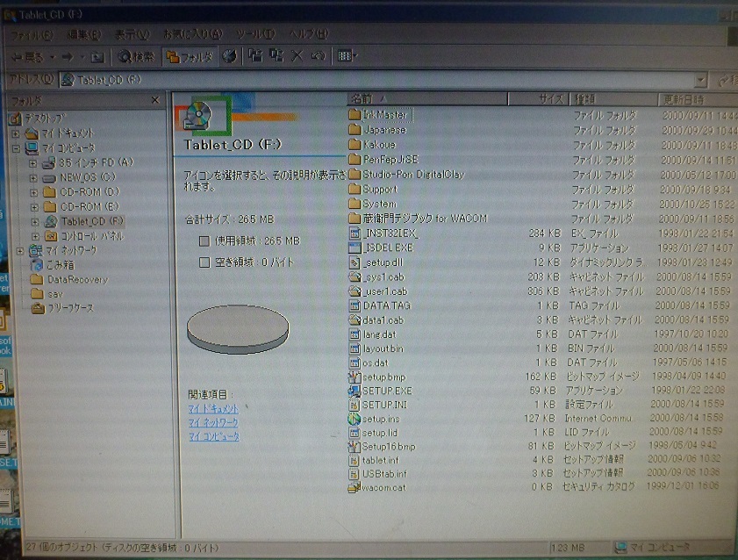Select Tablet_CD (F:) in folder tree
The width and height of the screenshot is (738, 560).
coord(92,220)
